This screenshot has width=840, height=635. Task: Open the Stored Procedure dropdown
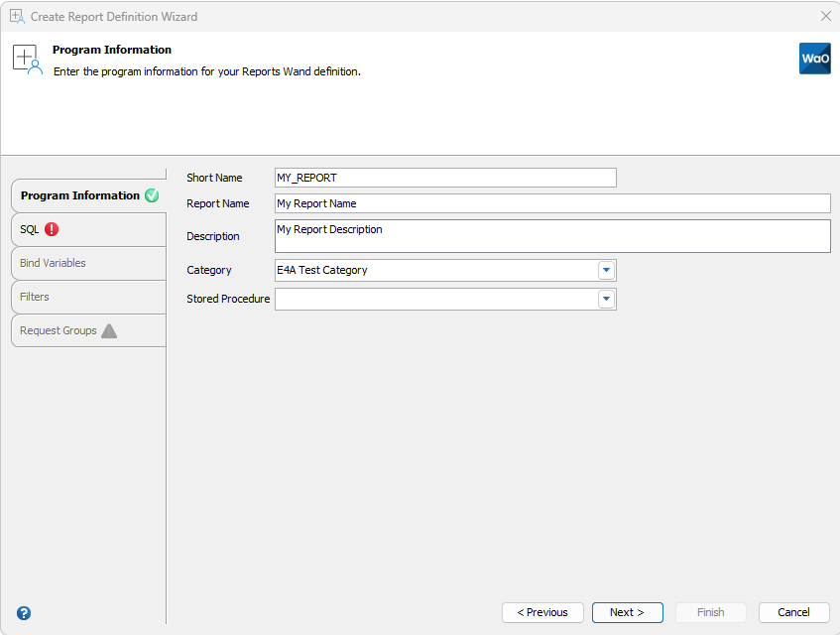606,299
